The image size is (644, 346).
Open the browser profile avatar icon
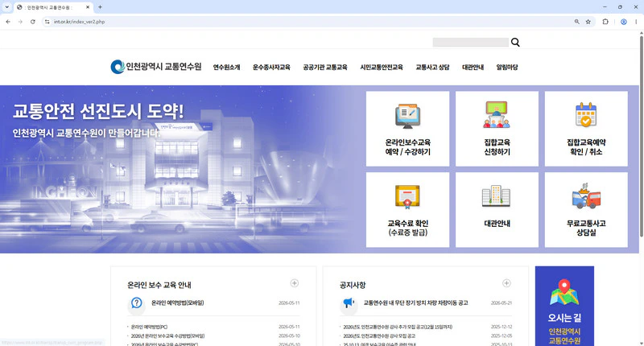coord(623,22)
